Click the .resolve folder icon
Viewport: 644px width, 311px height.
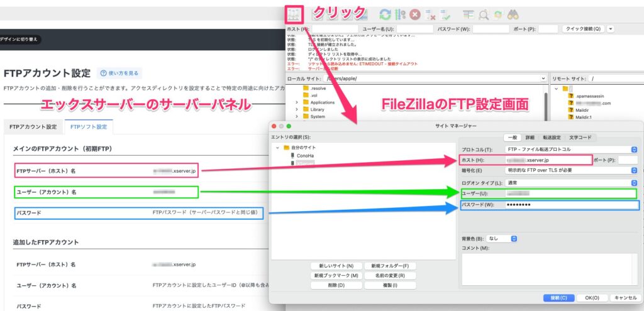306,88
